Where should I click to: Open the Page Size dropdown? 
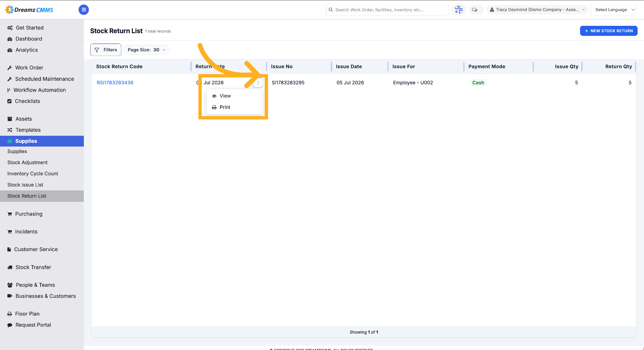(x=147, y=50)
